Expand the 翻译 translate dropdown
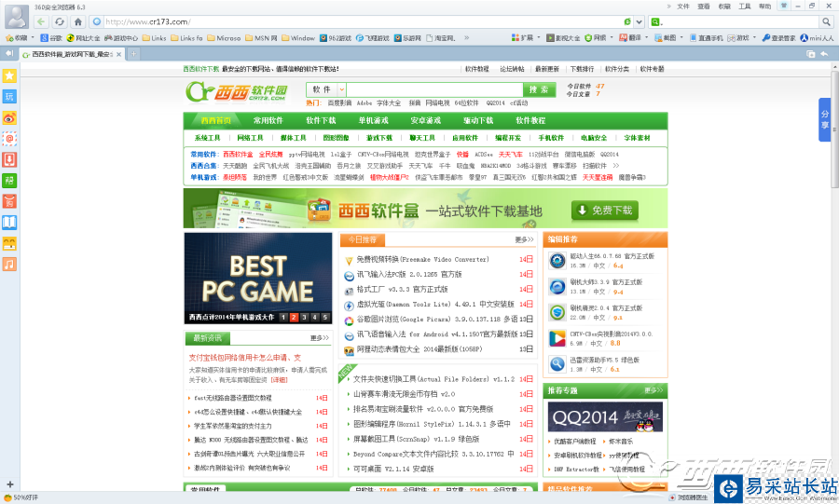The image size is (839, 504). click(x=646, y=37)
